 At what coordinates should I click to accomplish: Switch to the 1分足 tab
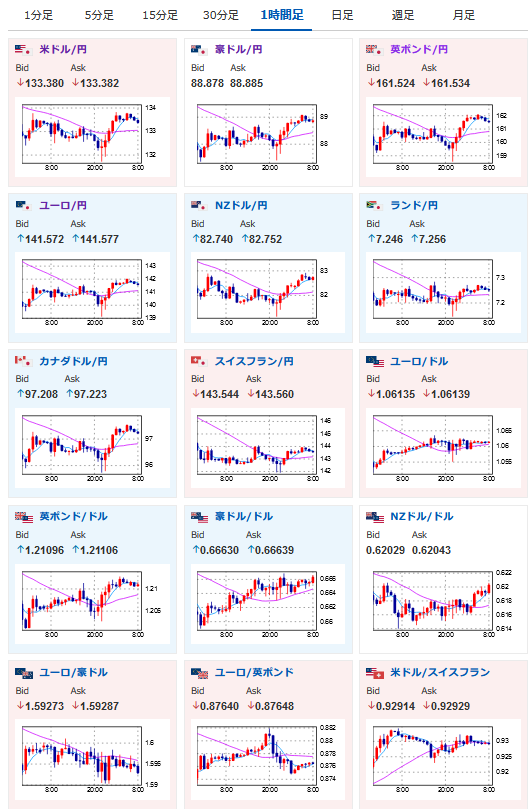coord(39,15)
